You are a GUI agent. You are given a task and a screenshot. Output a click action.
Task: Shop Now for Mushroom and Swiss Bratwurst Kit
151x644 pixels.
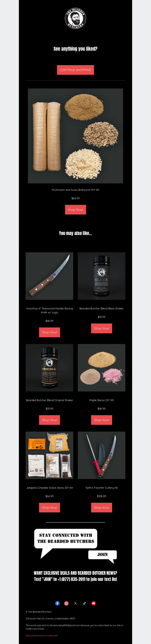click(75, 210)
